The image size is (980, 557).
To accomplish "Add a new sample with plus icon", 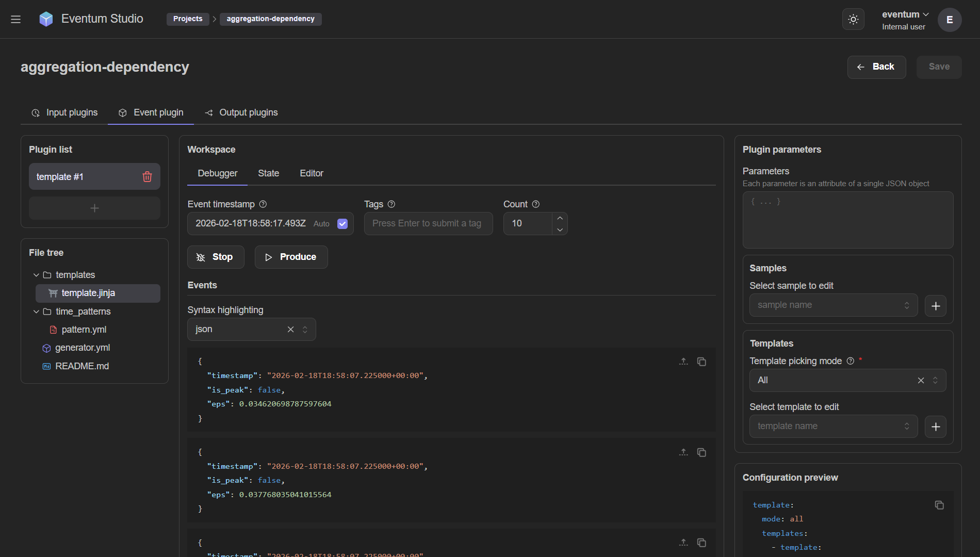I will (935, 306).
